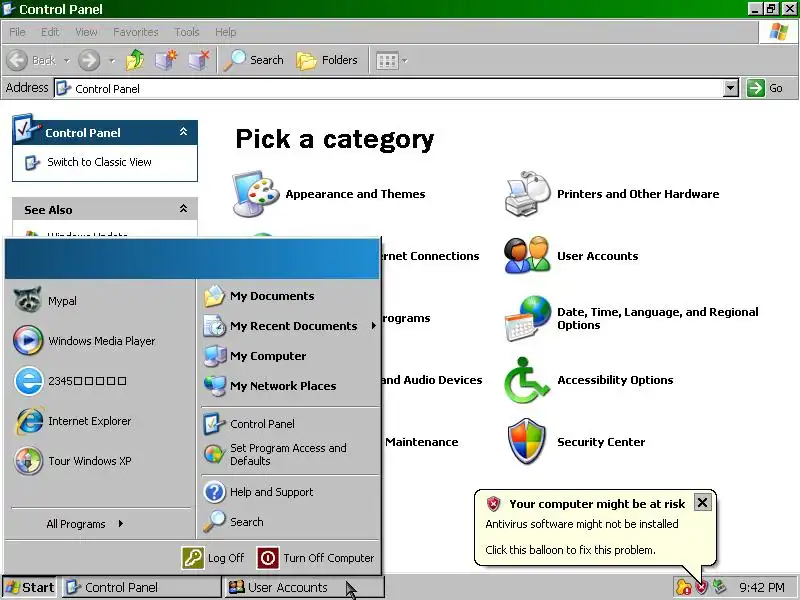800x600 pixels.
Task: Switch to User Accounts taskbar button
Action: (x=304, y=587)
